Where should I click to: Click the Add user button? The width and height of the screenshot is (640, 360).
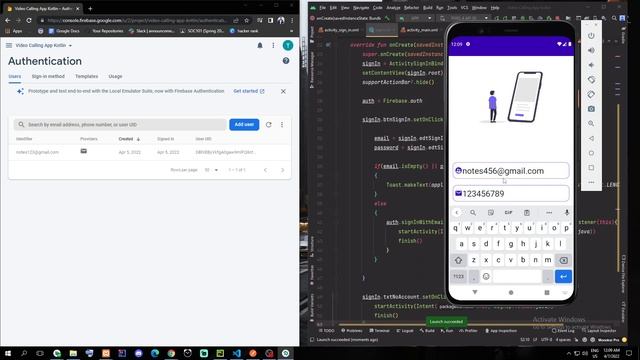[x=244, y=124]
